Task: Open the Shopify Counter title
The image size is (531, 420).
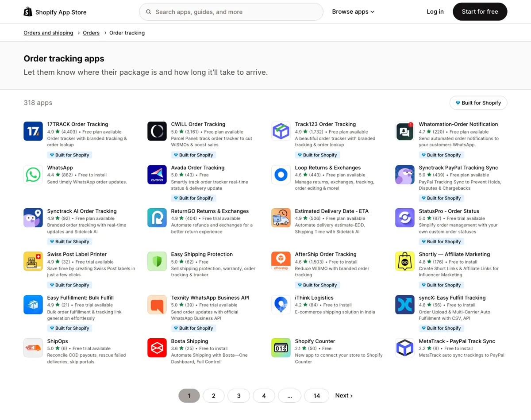Action: [x=315, y=341]
